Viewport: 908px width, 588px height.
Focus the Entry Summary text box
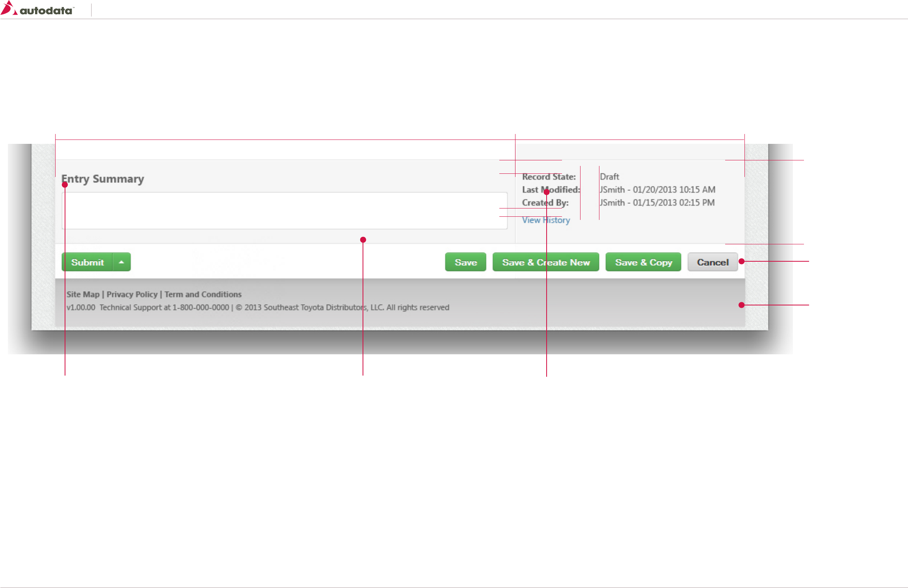tap(284, 211)
